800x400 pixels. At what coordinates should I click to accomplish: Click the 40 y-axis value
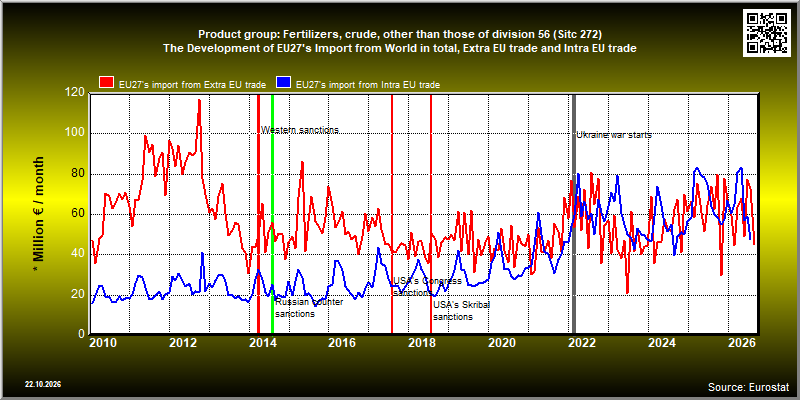[78, 254]
